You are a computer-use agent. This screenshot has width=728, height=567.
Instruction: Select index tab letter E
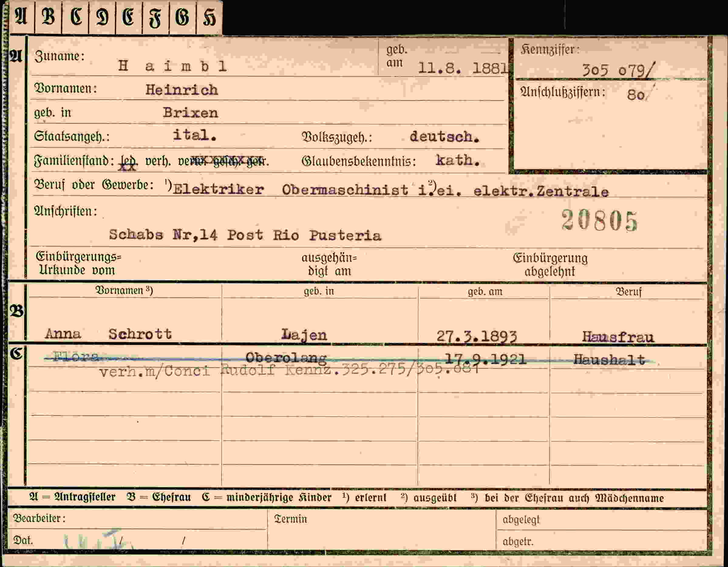(x=129, y=17)
